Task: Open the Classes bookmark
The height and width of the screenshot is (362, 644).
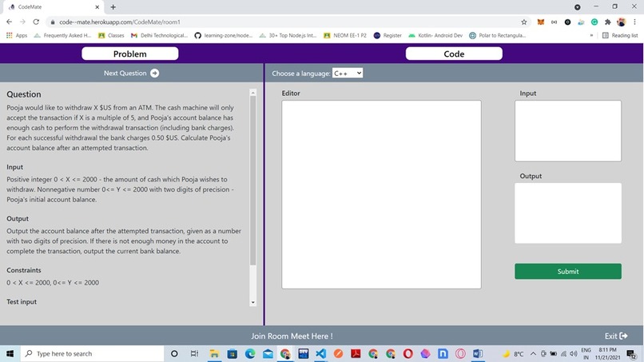Action: (111, 35)
